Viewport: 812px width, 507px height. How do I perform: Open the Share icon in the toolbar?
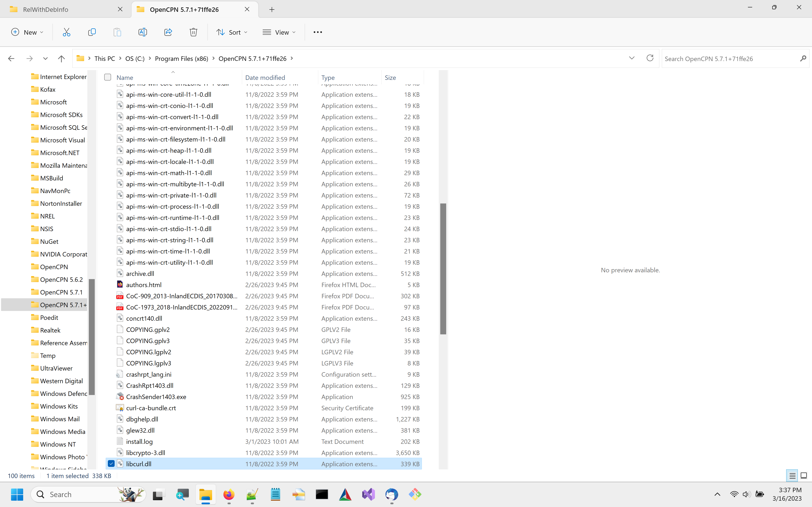pos(168,32)
